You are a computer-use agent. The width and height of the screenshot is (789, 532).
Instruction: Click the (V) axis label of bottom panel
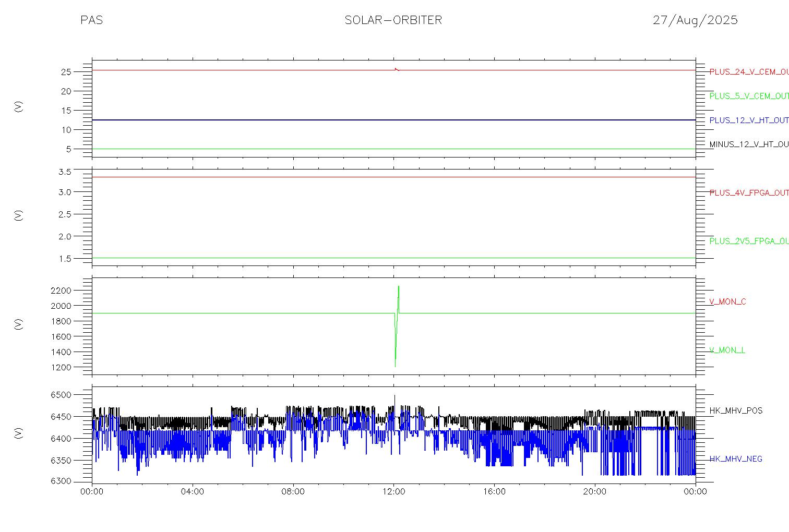[19, 433]
